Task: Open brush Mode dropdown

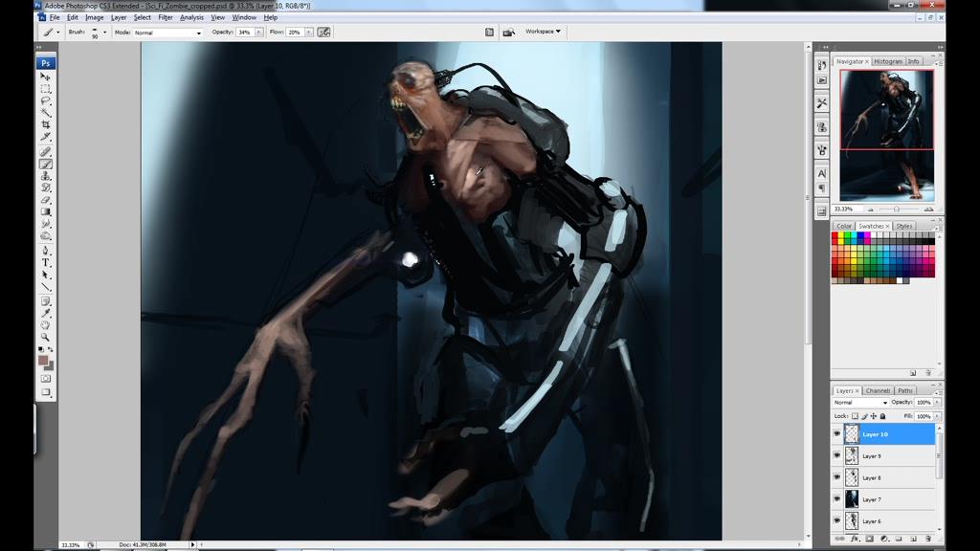Action: (167, 33)
